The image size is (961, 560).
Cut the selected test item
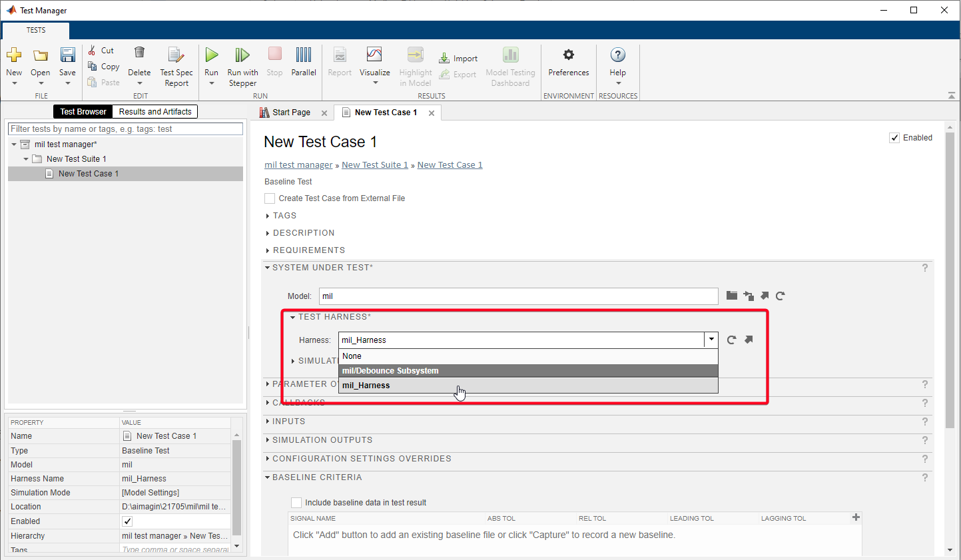(x=101, y=51)
